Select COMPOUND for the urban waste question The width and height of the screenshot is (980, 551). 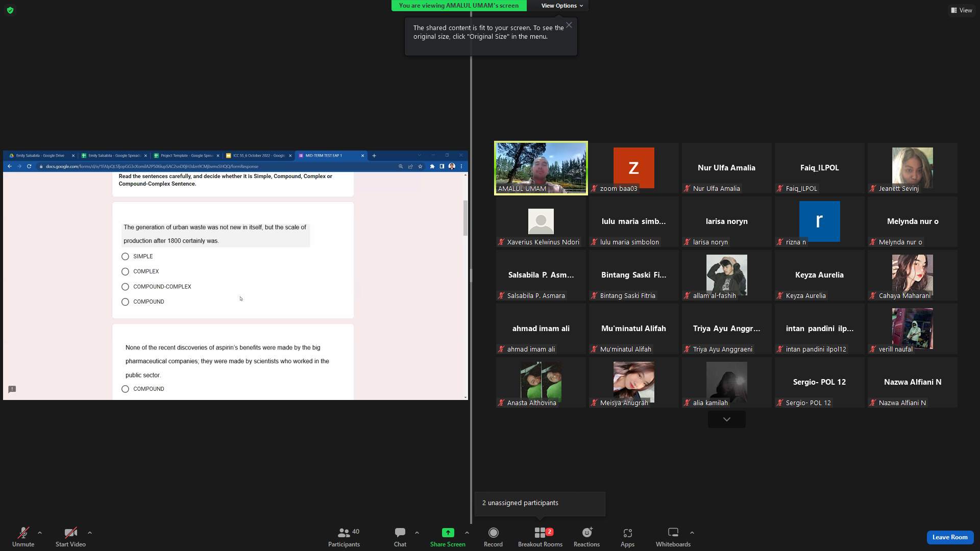pos(125,302)
